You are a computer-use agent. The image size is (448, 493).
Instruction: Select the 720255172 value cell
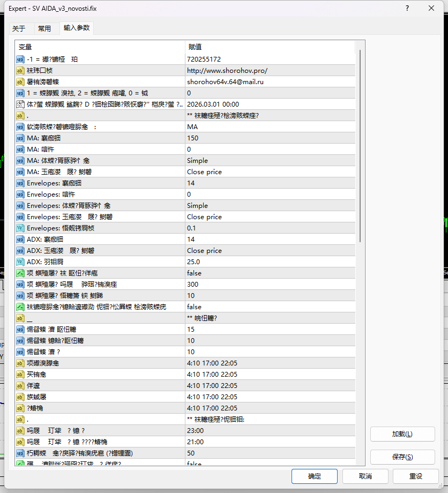271,59
